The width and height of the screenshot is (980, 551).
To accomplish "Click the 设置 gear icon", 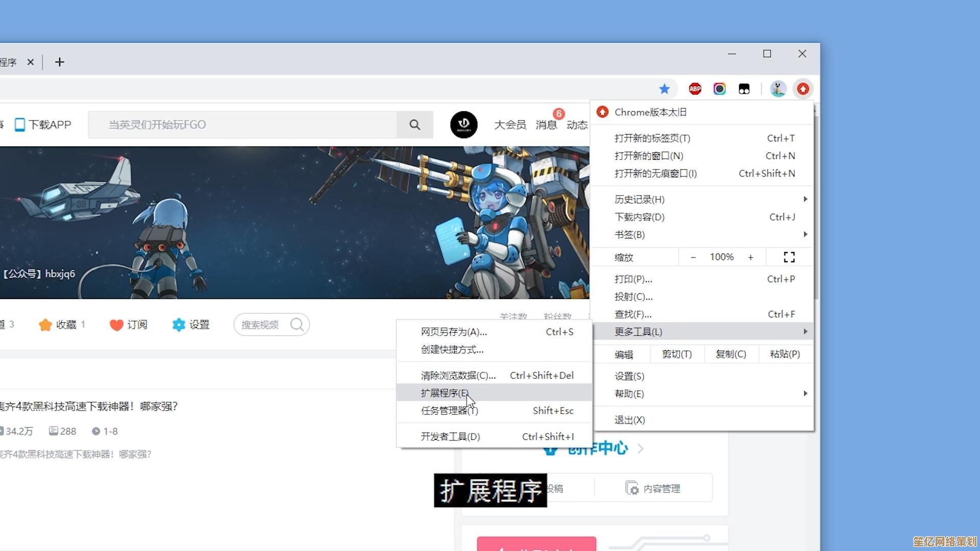I will point(179,325).
